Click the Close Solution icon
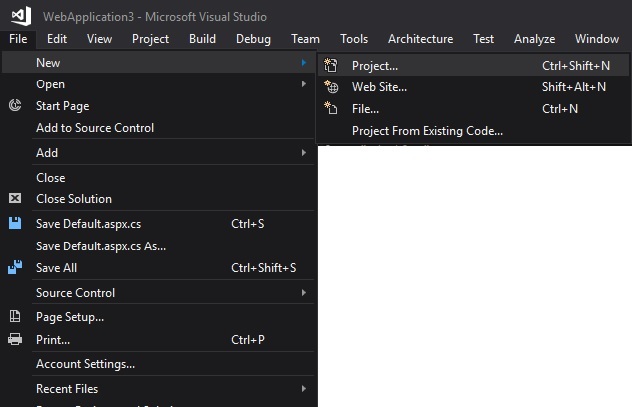632x407 pixels. (x=15, y=199)
